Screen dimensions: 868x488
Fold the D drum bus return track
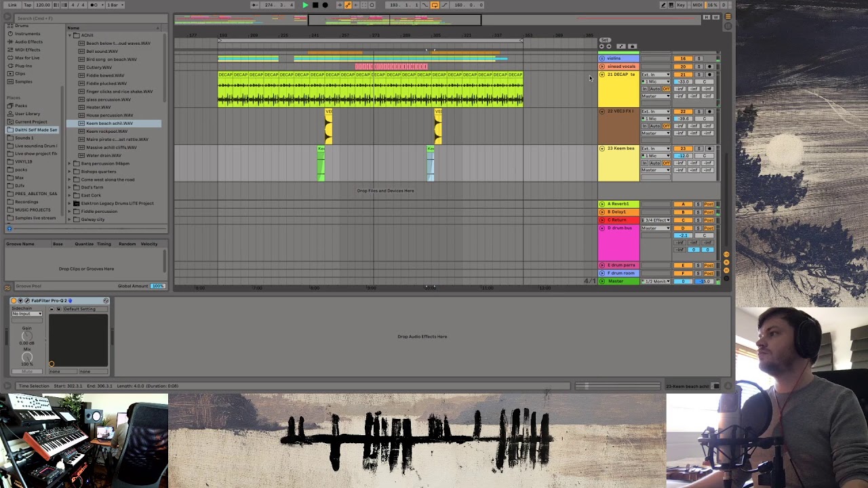(602, 228)
